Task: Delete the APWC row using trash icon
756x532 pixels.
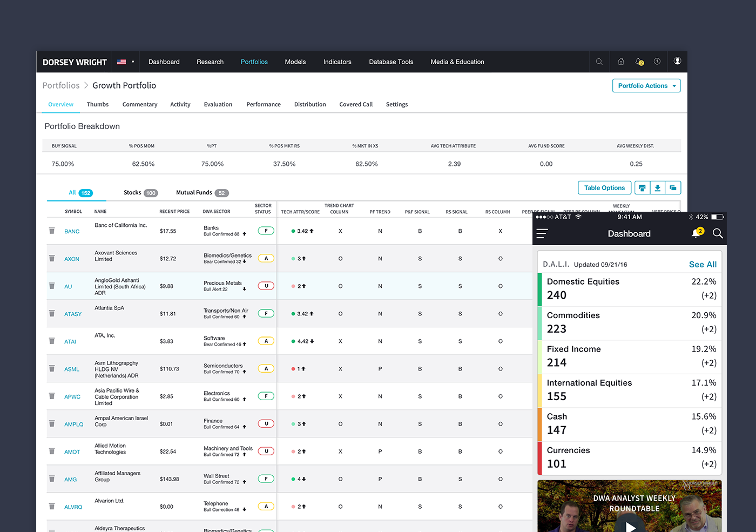Action: point(52,396)
